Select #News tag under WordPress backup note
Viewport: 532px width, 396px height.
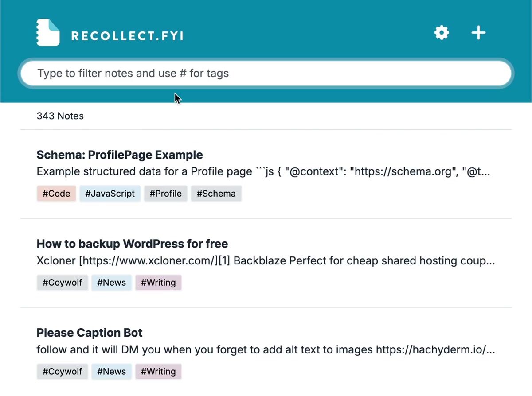pos(111,283)
